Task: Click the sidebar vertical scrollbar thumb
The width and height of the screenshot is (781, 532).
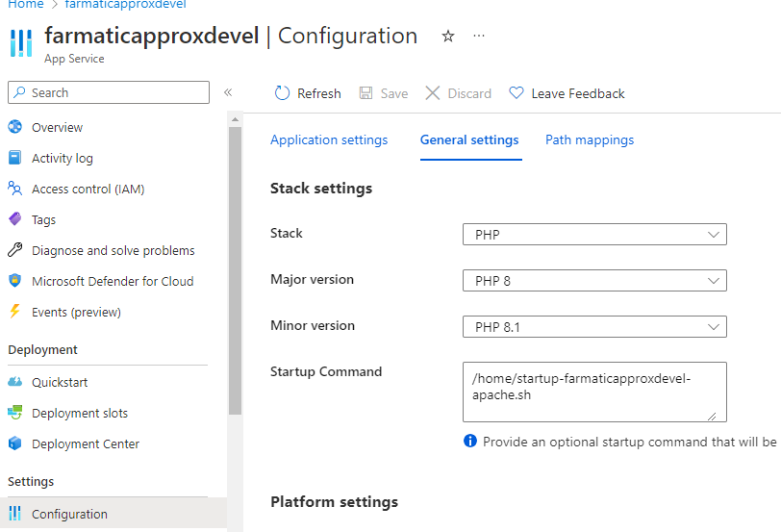Action: (x=235, y=270)
